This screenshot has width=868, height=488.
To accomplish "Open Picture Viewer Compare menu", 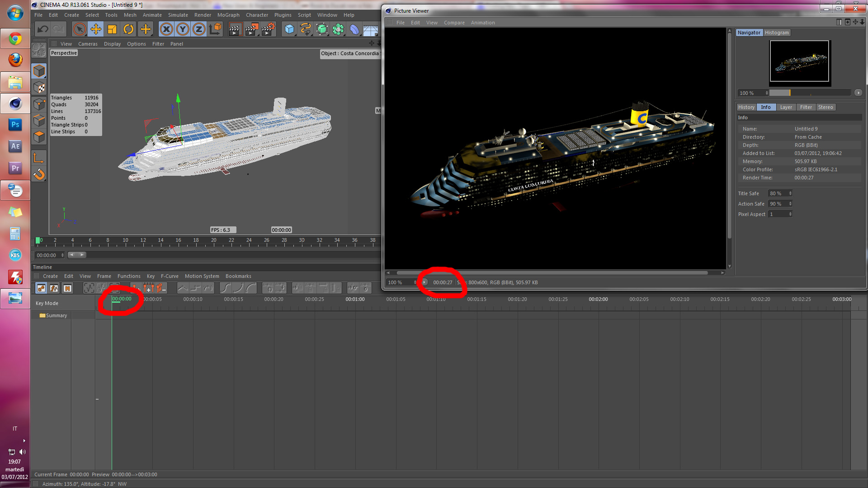I will coord(454,23).
